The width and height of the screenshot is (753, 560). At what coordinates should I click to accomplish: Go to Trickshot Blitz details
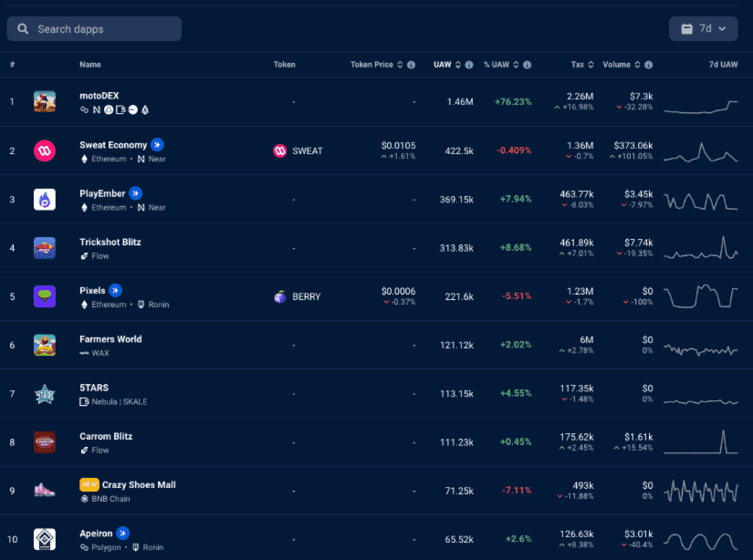coord(110,242)
